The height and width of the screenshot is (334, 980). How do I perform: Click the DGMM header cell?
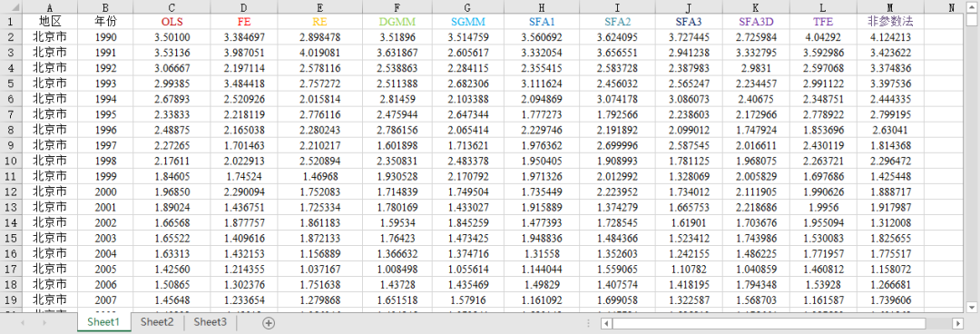tap(397, 21)
